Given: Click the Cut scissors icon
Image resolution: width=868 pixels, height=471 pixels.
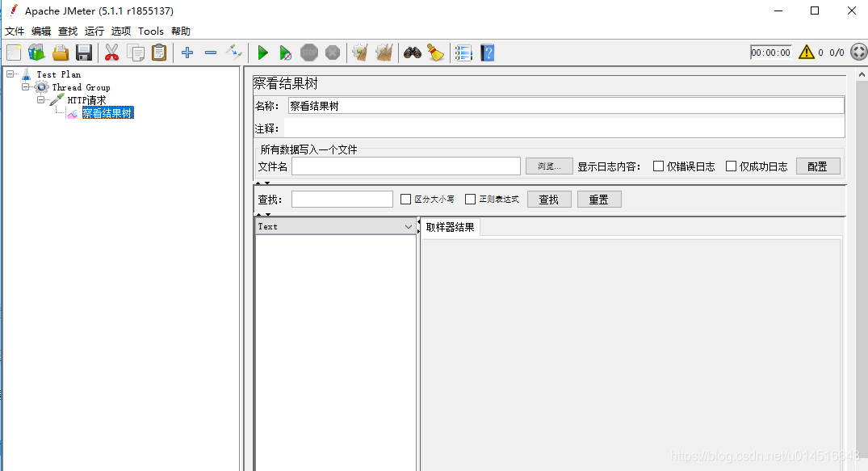Looking at the screenshot, I should (x=111, y=53).
